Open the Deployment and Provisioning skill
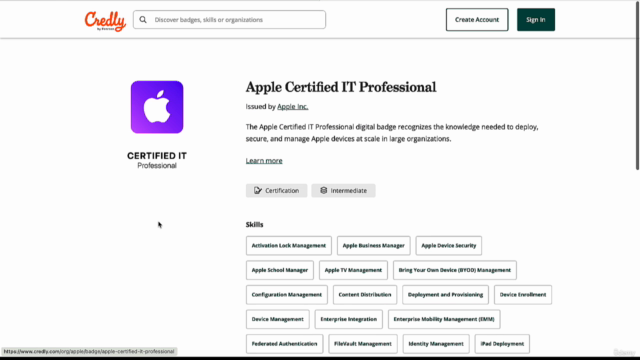 [x=445, y=295]
